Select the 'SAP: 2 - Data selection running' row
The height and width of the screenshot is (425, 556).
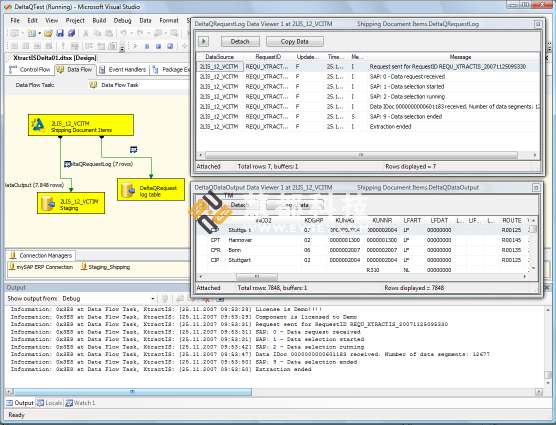coord(368,96)
